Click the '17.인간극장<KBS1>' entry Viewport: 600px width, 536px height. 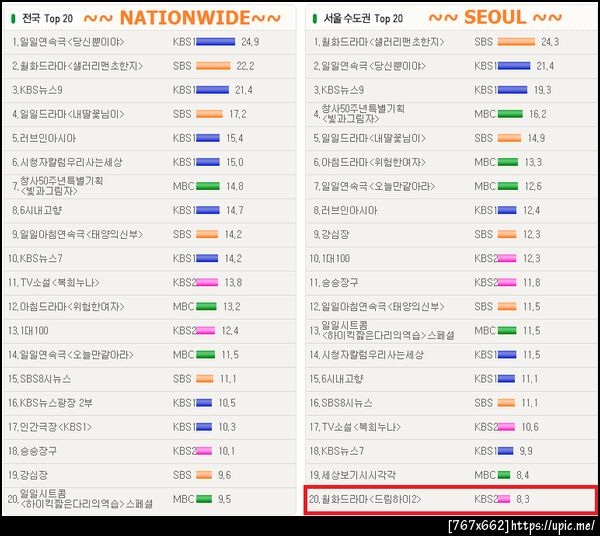(x=50, y=427)
